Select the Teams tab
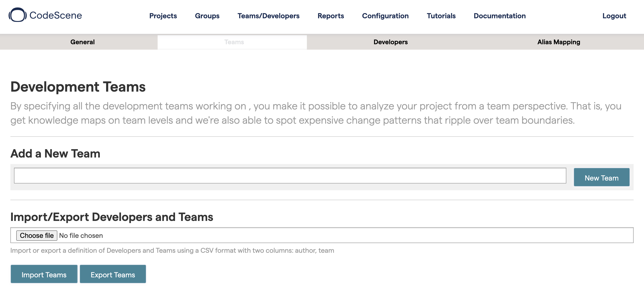This screenshot has height=306, width=644. (234, 42)
